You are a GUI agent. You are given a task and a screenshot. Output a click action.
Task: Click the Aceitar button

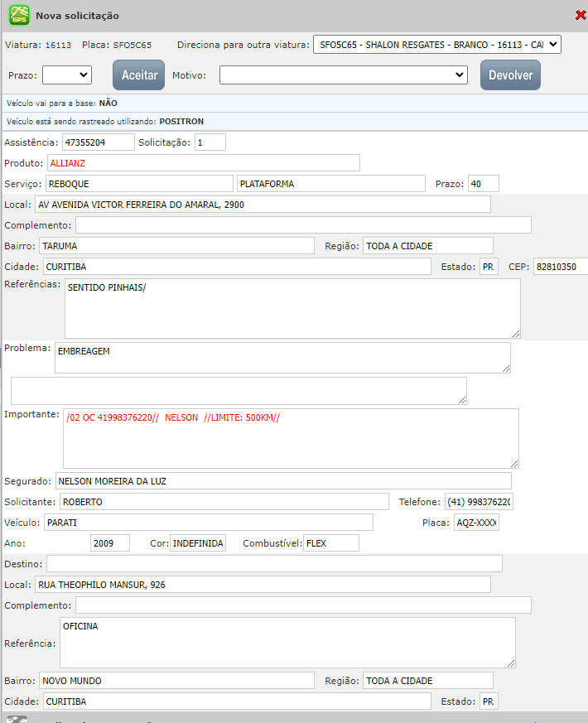[139, 75]
